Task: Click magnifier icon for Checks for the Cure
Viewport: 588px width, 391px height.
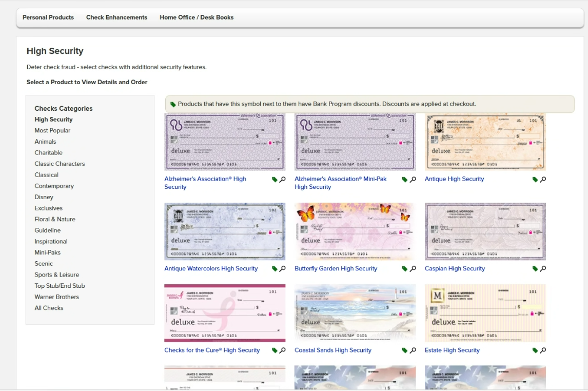Action: (282, 350)
